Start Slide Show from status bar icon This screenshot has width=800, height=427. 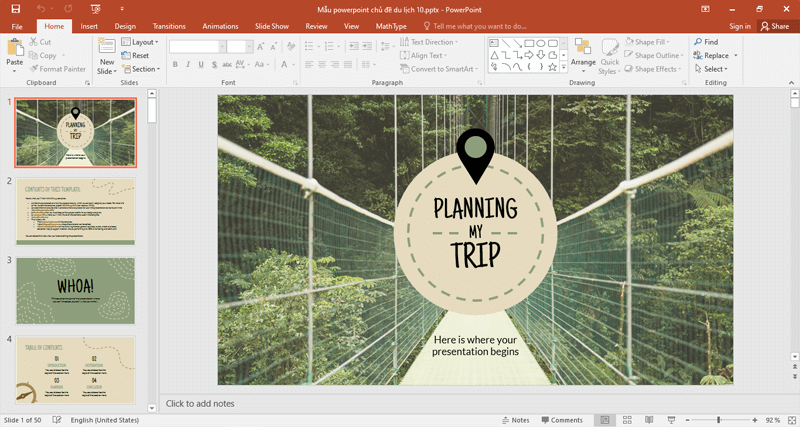tap(671, 420)
